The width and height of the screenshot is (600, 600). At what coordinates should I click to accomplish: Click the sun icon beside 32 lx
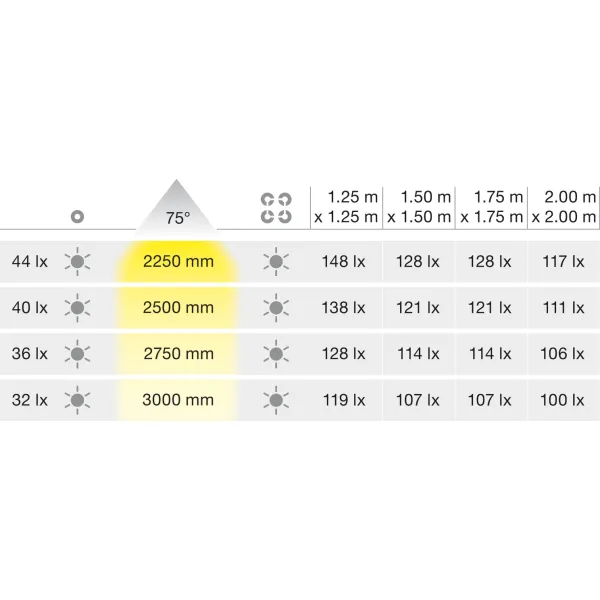(77, 400)
